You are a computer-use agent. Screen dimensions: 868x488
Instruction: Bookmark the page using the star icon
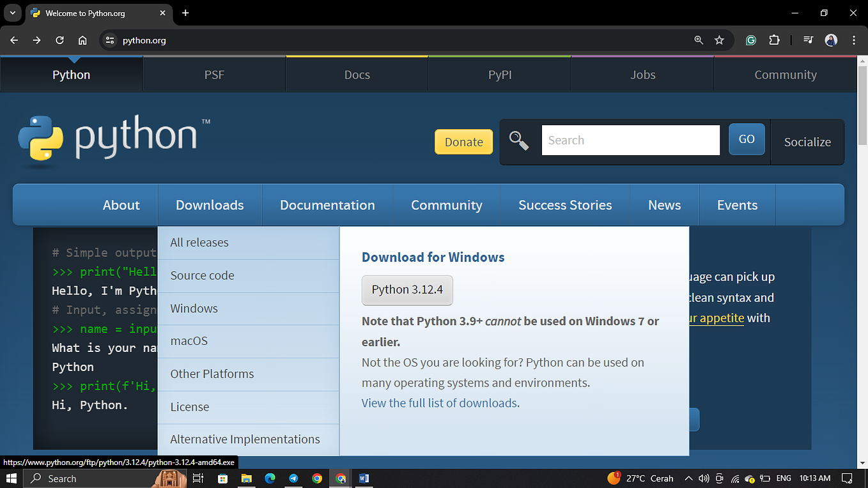[720, 40]
